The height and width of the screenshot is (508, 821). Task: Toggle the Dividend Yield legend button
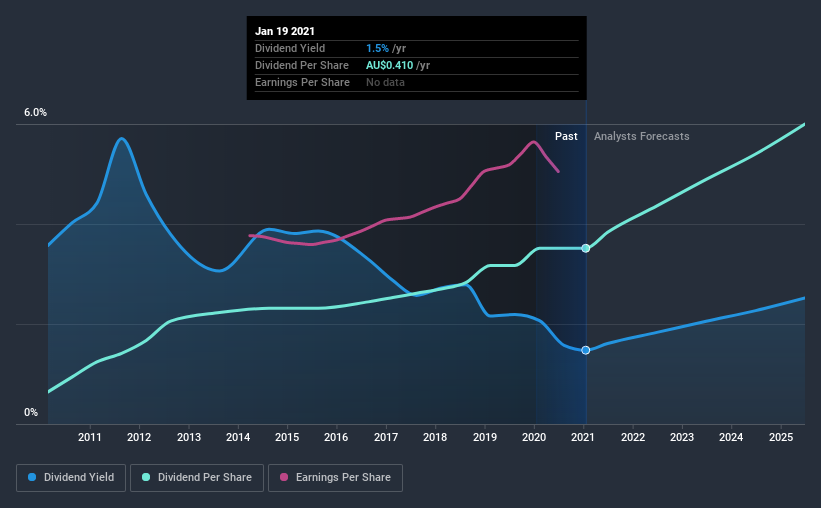click(x=71, y=478)
